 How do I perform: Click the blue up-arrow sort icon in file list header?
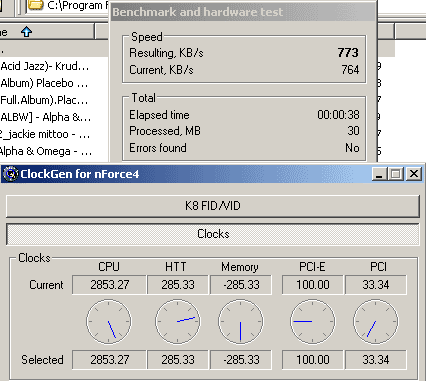point(26,32)
